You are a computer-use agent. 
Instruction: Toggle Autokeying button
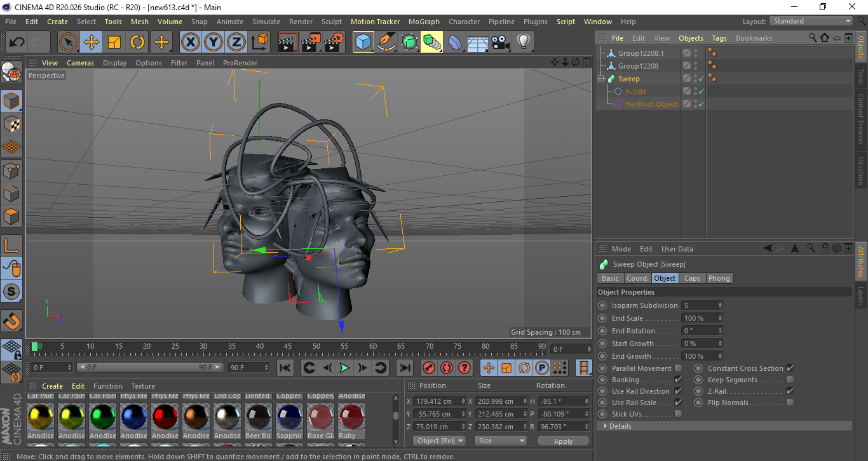(447, 368)
